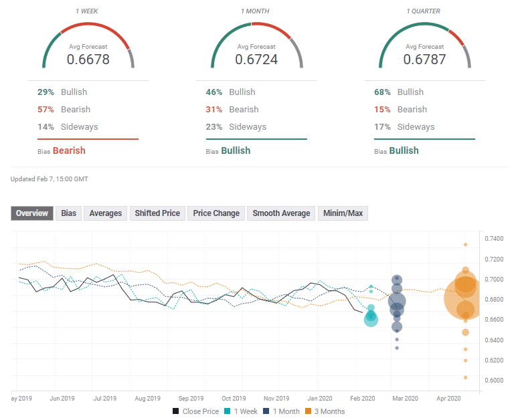Switch to the Overview tab

[x=32, y=213]
